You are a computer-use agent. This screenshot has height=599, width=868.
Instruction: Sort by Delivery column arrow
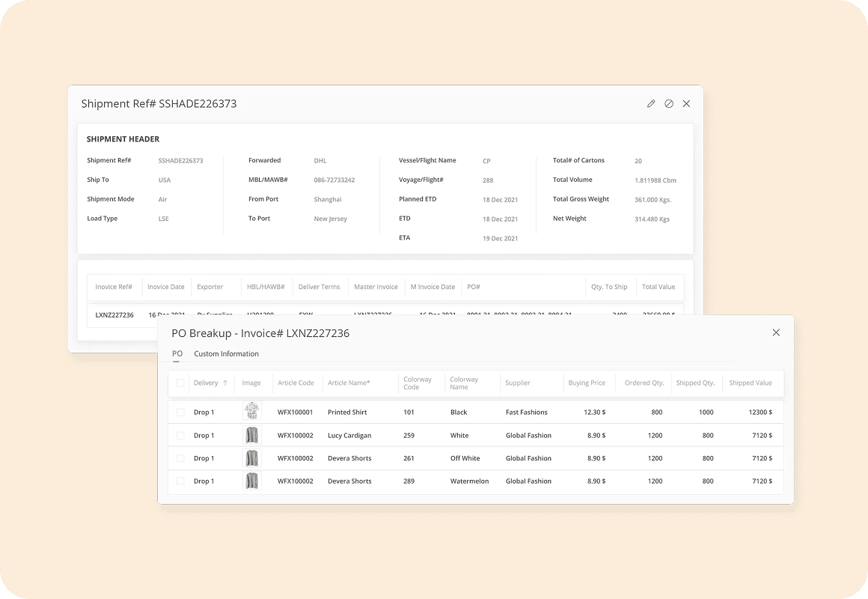tap(225, 383)
